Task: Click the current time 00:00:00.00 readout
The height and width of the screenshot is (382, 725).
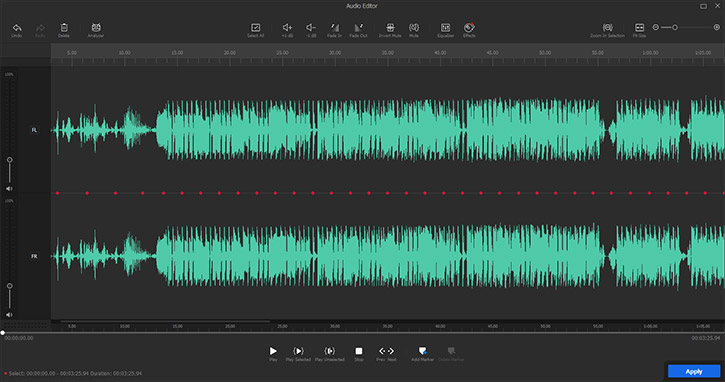Action: [19, 338]
